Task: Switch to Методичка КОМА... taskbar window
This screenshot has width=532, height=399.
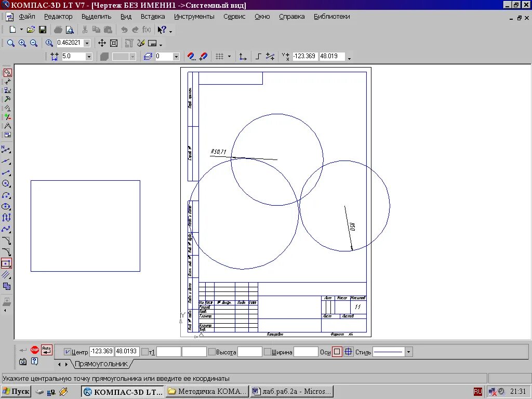Action: click(207, 392)
